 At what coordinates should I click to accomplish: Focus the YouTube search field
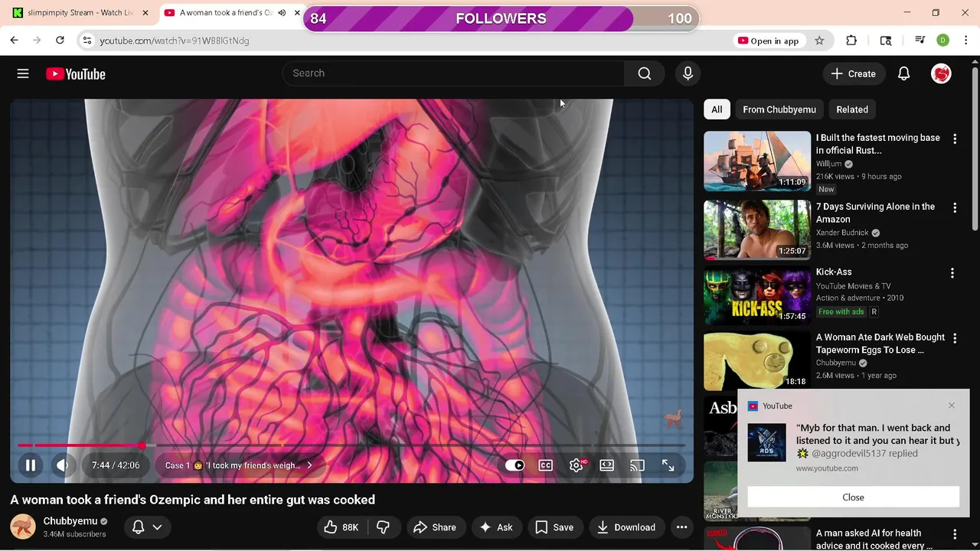(453, 73)
